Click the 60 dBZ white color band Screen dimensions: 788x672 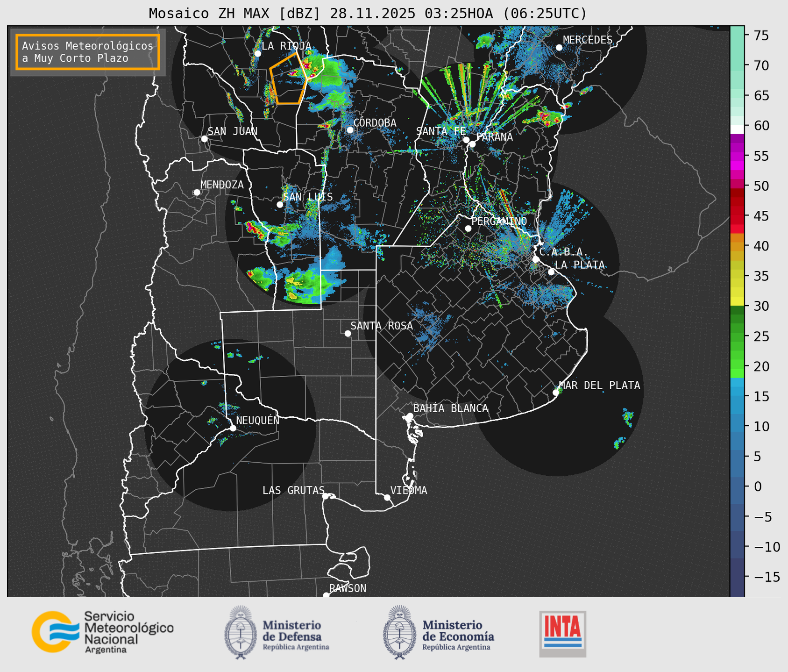click(737, 129)
